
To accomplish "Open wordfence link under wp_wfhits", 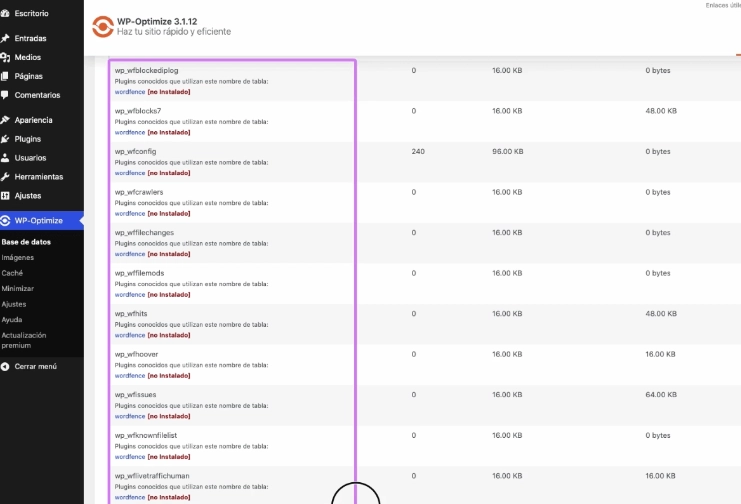I will tap(129, 335).
